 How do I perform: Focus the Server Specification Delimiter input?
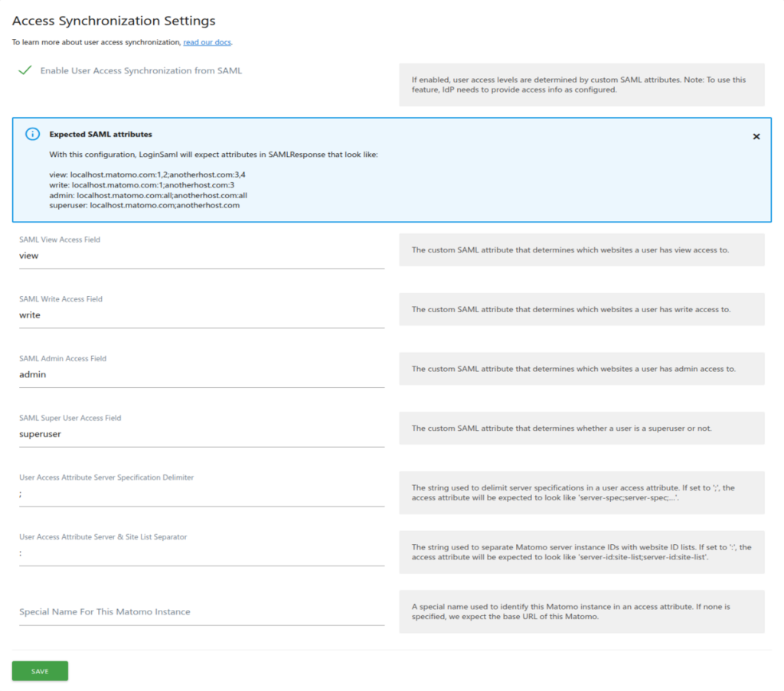tap(201, 494)
